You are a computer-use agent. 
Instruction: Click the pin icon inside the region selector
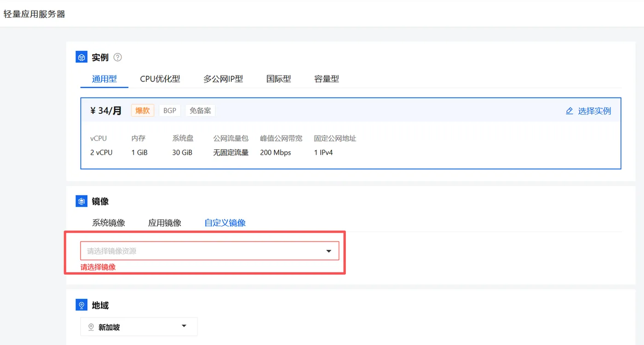pyautogui.click(x=91, y=327)
